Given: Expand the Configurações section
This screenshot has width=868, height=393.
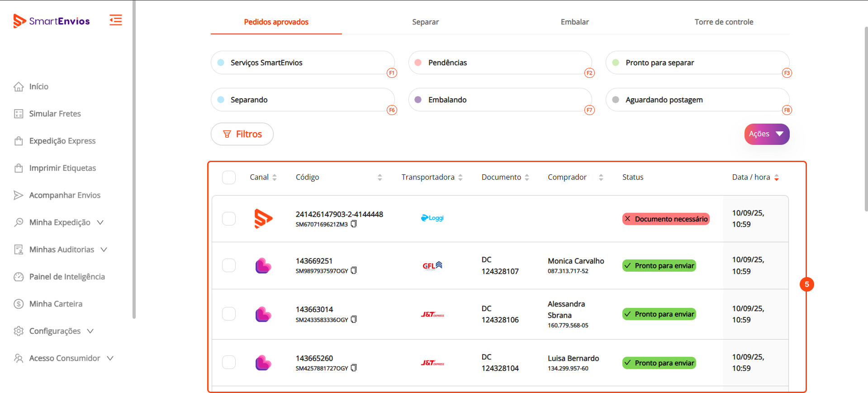Looking at the screenshot, I should tap(90, 331).
